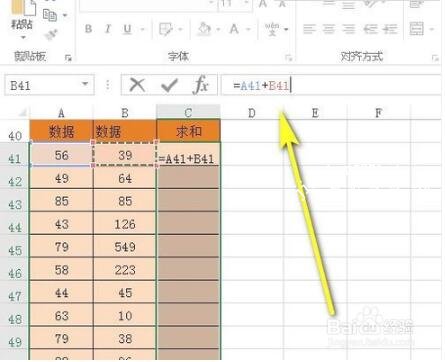The image size is (445, 362).
Task: Click the cell Borders icon
Action: (x=166, y=29)
